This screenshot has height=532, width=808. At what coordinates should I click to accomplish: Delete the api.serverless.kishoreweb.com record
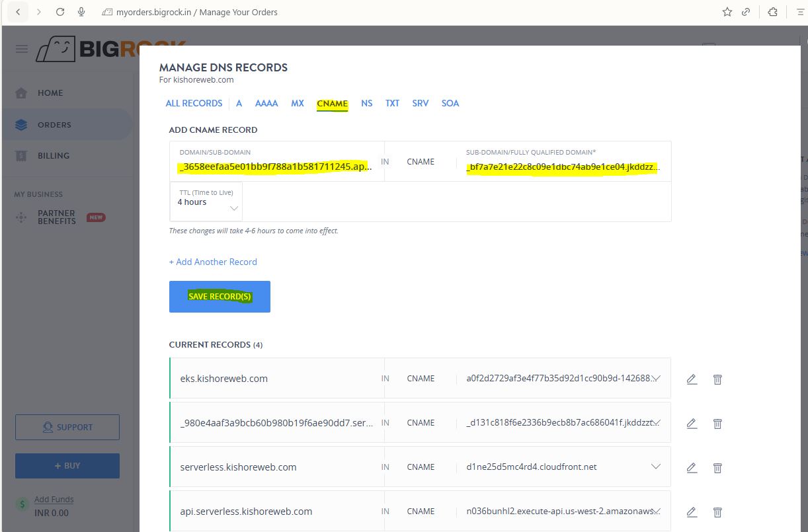pyautogui.click(x=717, y=512)
